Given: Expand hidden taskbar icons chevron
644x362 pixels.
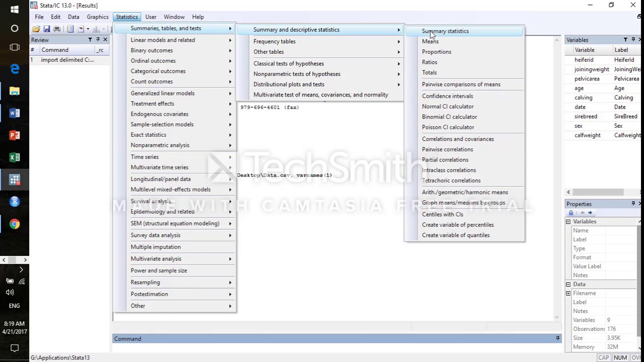Looking at the screenshot, I should coord(21,270).
